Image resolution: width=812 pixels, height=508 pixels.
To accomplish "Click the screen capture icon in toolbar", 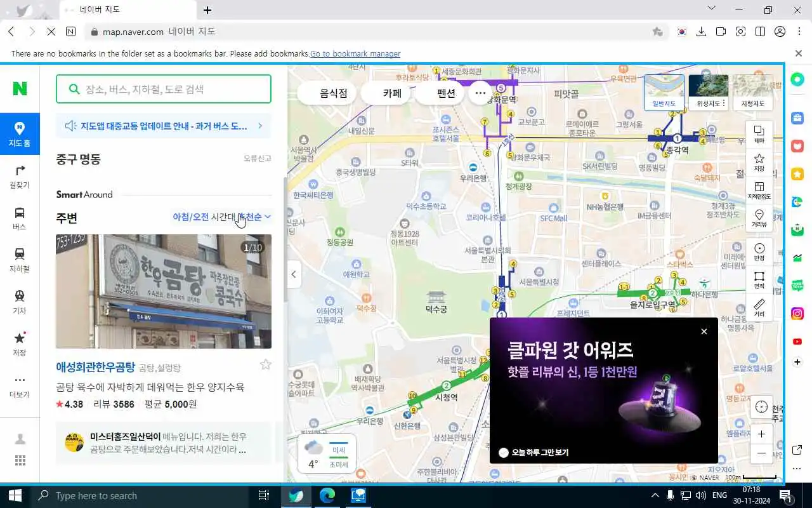I will click(x=740, y=32).
